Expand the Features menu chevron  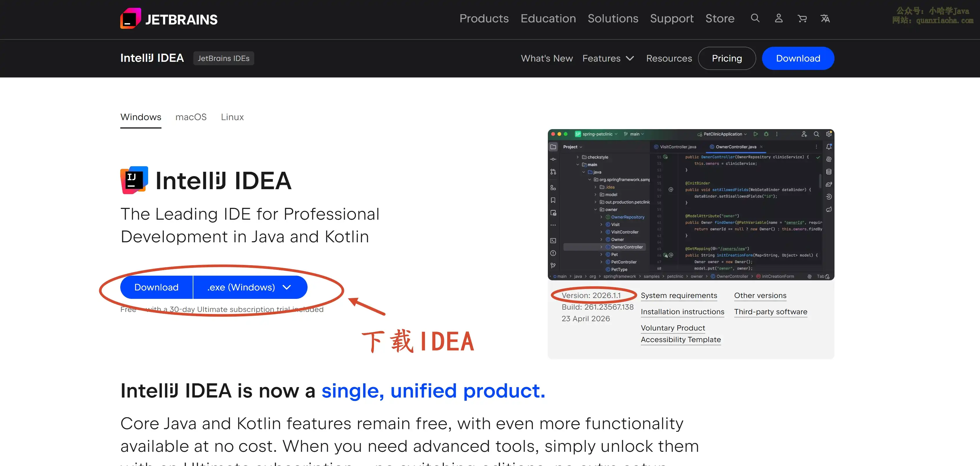tap(630, 58)
